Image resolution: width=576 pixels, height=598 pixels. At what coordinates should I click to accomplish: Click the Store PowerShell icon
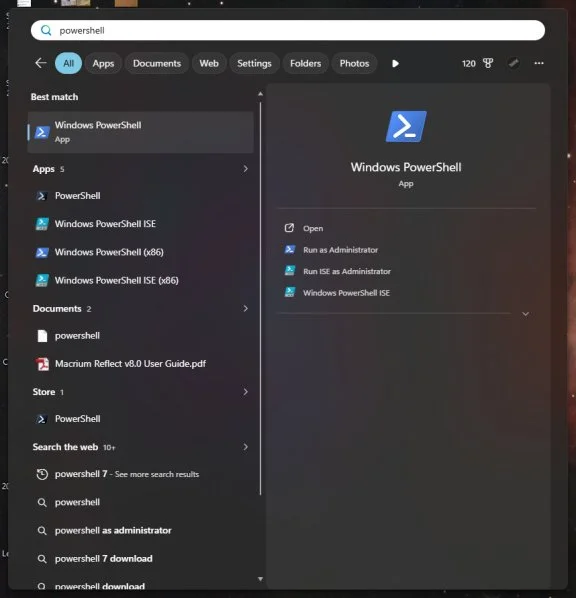click(42, 419)
